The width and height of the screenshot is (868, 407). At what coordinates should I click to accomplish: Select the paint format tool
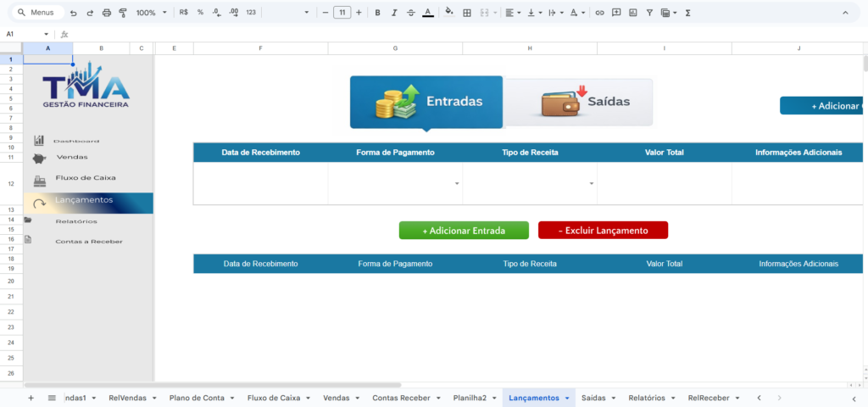[123, 13]
